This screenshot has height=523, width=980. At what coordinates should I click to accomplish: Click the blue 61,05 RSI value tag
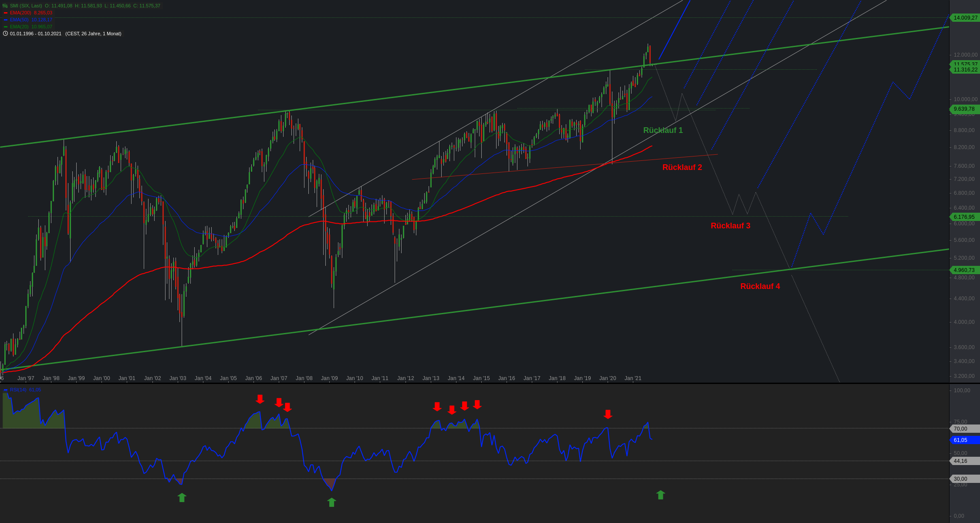coord(964,440)
